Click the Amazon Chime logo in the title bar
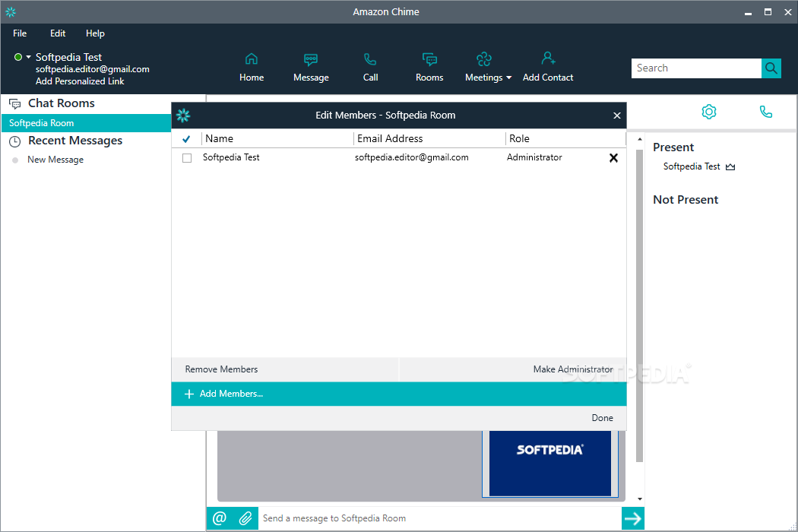 click(11, 11)
